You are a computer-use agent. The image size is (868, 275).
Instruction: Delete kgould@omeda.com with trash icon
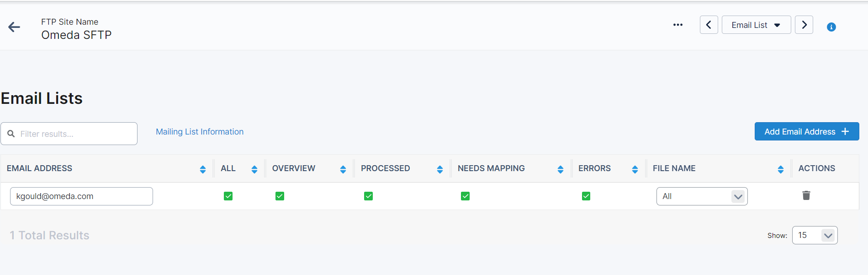click(806, 196)
